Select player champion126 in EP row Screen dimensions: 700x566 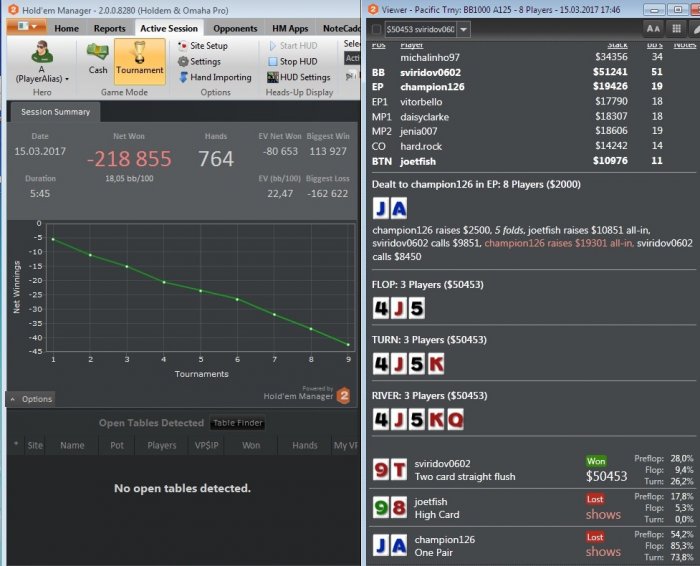432,87
